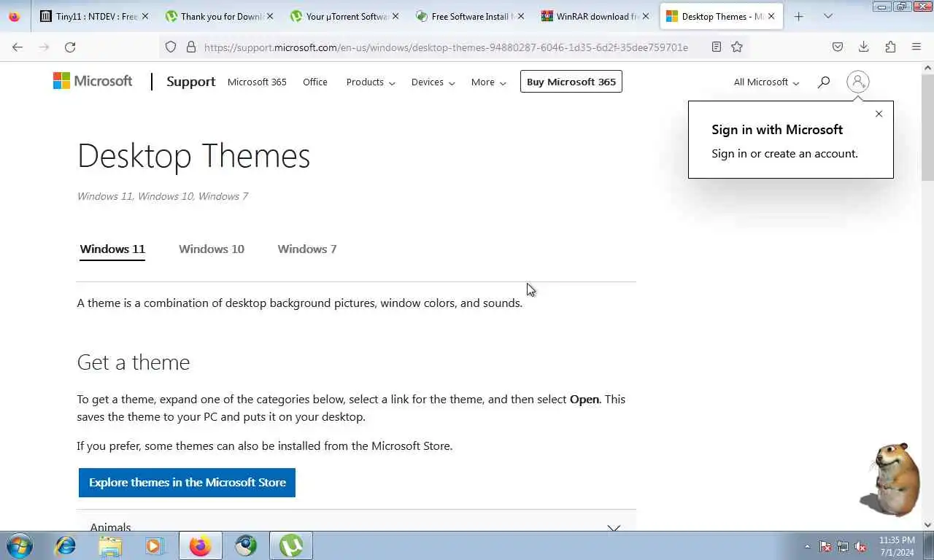
Task: Open the extensions puzzle icon
Action: pyautogui.click(x=890, y=47)
